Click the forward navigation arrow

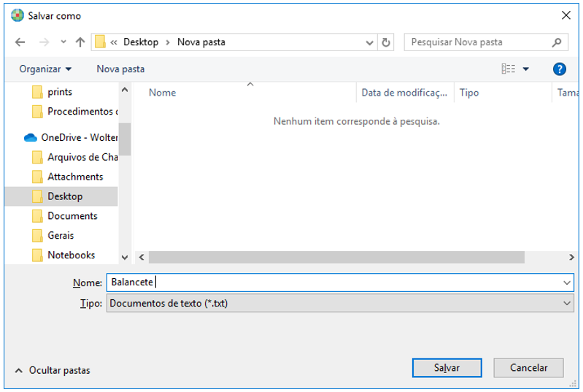point(44,42)
